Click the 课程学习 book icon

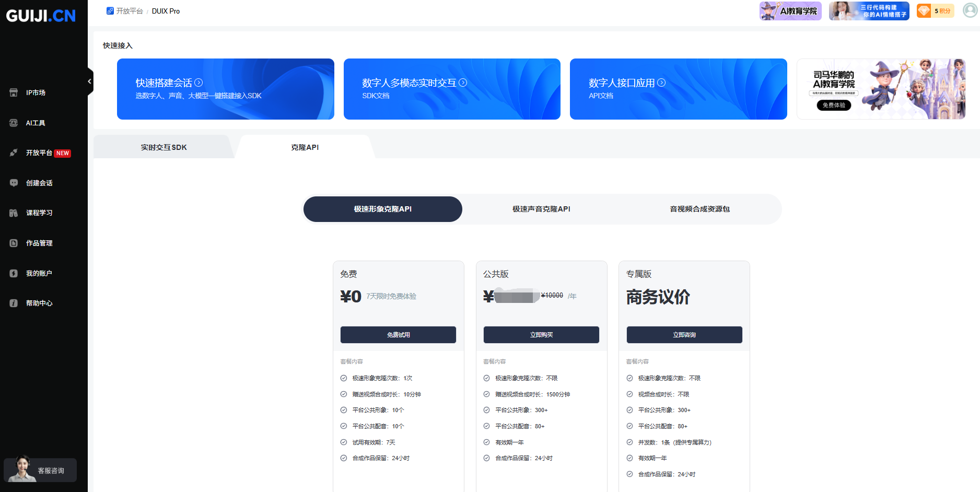click(x=14, y=213)
